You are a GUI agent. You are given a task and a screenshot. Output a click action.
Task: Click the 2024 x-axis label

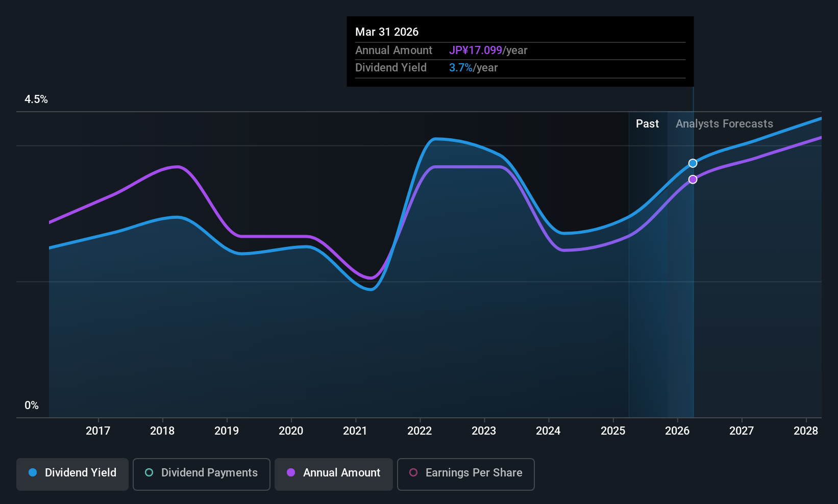[548, 431]
